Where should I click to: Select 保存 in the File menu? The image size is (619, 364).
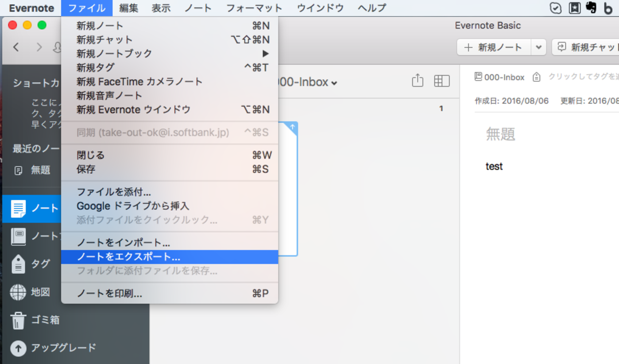pos(170,169)
